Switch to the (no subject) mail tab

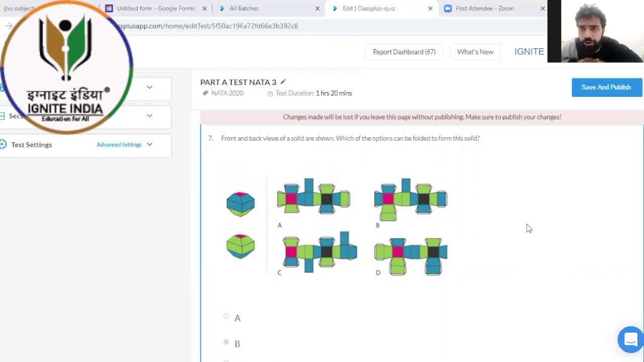(x=20, y=9)
